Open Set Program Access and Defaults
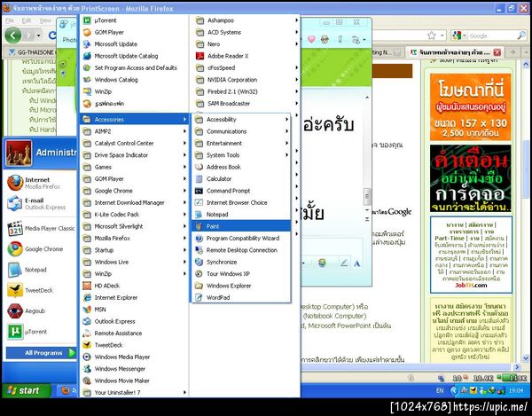 tap(134, 68)
